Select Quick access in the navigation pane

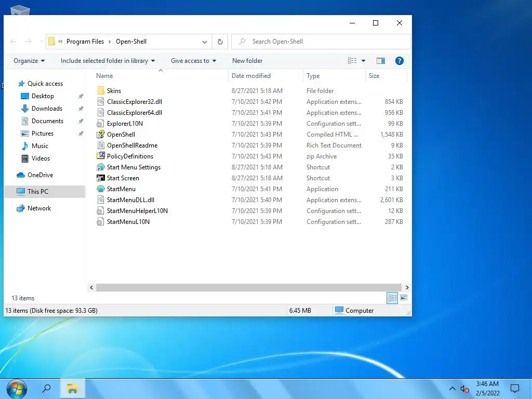(x=45, y=84)
